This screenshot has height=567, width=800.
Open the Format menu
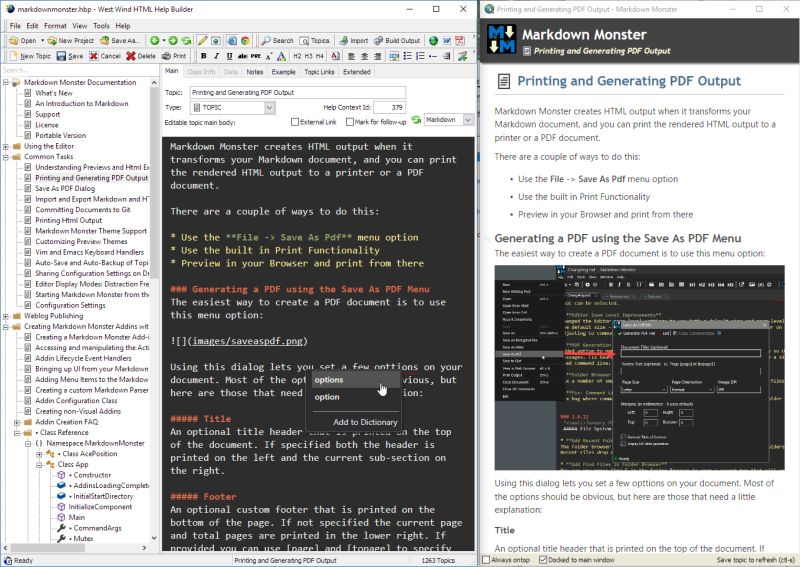[x=55, y=26]
